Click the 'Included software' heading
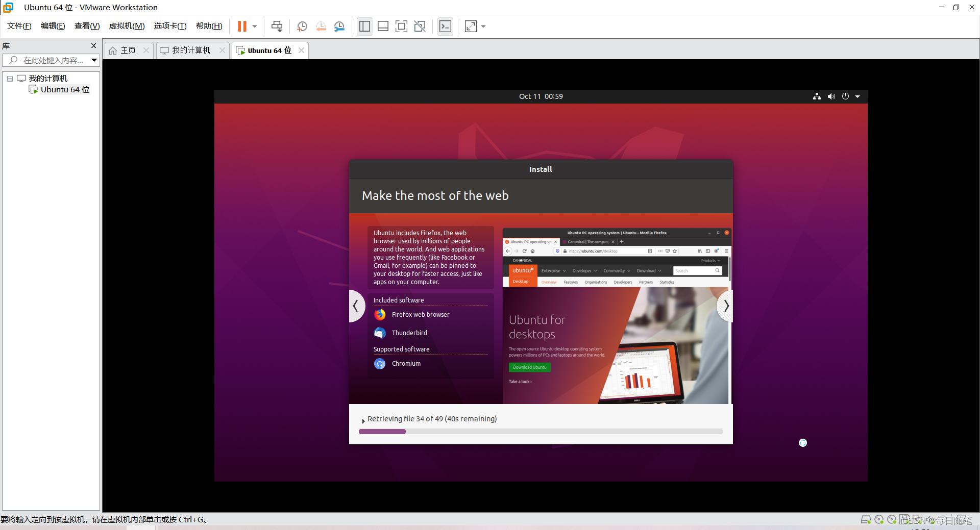The image size is (980, 530). tap(399, 300)
